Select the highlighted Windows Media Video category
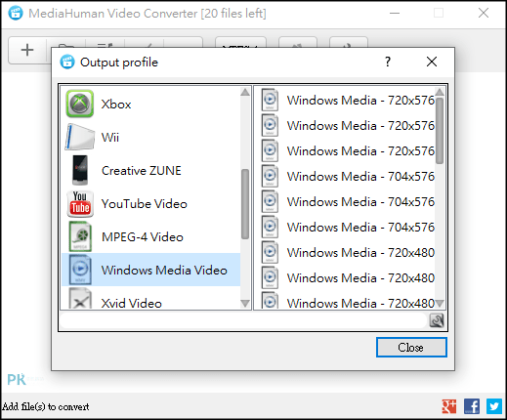Image resolution: width=507 pixels, height=420 pixels. [x=150, y=270]
